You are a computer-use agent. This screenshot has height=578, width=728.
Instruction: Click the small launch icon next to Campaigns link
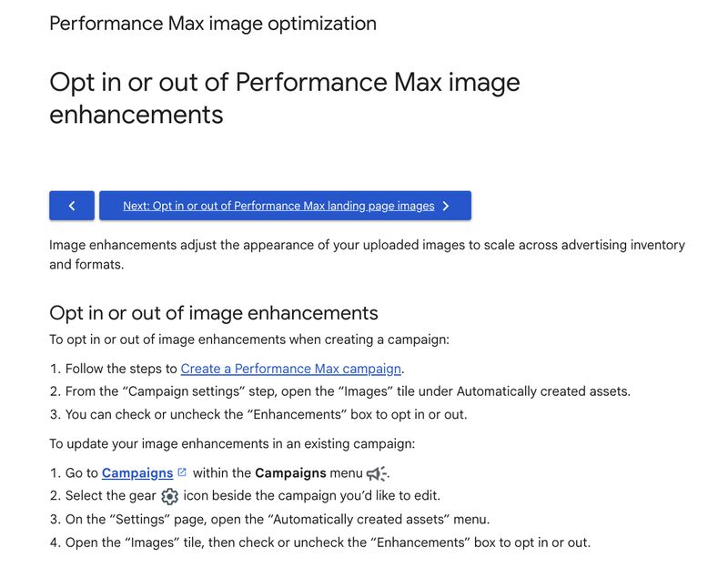point(180,472)
